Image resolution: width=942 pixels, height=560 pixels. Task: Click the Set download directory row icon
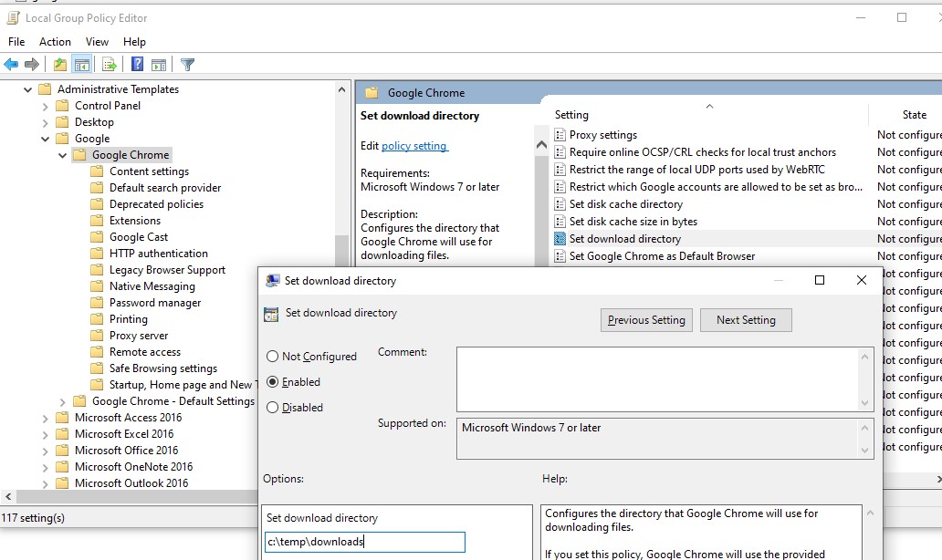click(560, 239)
